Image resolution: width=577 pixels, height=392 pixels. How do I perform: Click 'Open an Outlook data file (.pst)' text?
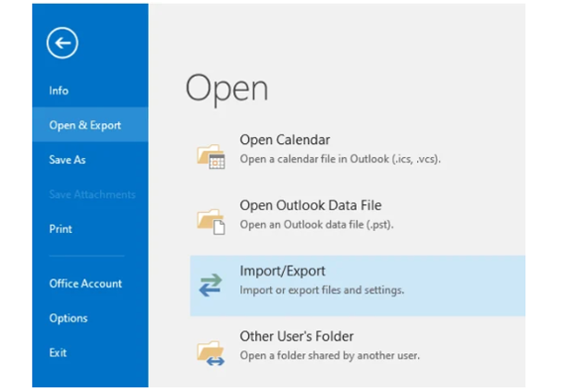click(317, 225)
